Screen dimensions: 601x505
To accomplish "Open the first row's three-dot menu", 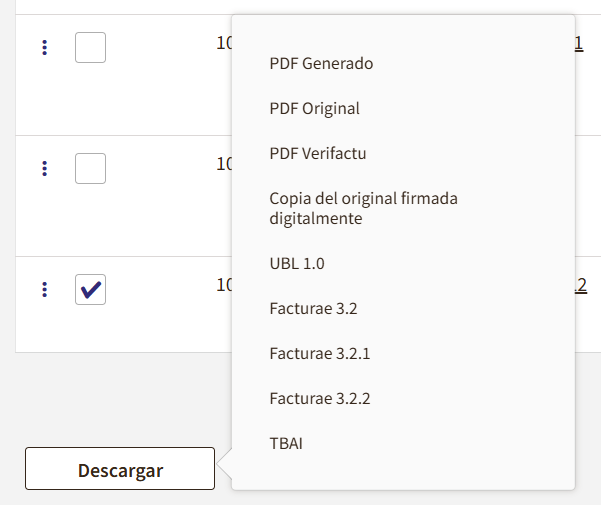I will coord(44,47).
